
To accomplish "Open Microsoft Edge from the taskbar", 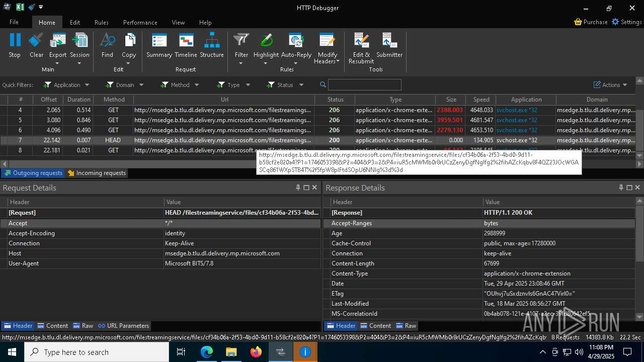I will click(x=207, y=352).
